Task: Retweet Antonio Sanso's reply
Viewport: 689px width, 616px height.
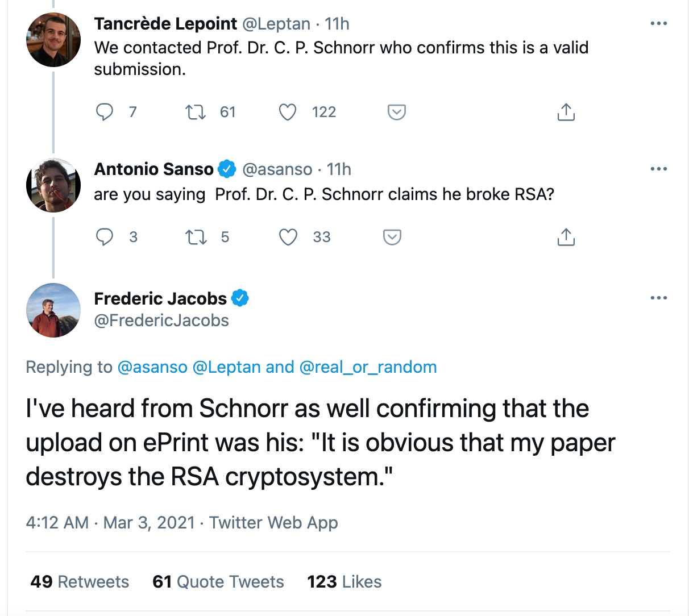Action: click(x=195, y=237)
